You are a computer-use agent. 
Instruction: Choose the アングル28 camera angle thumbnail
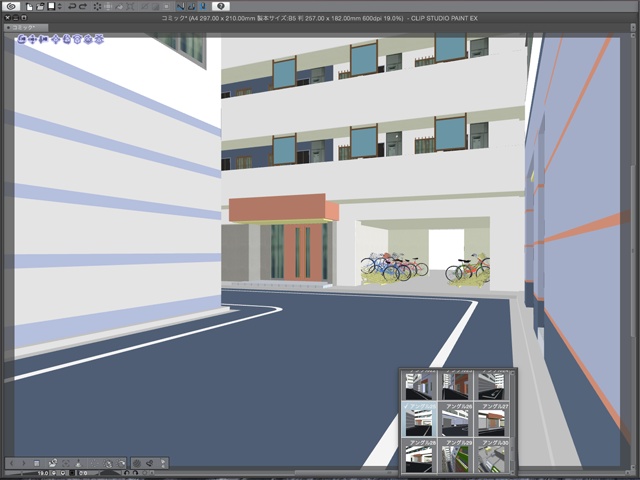(419, 456)
